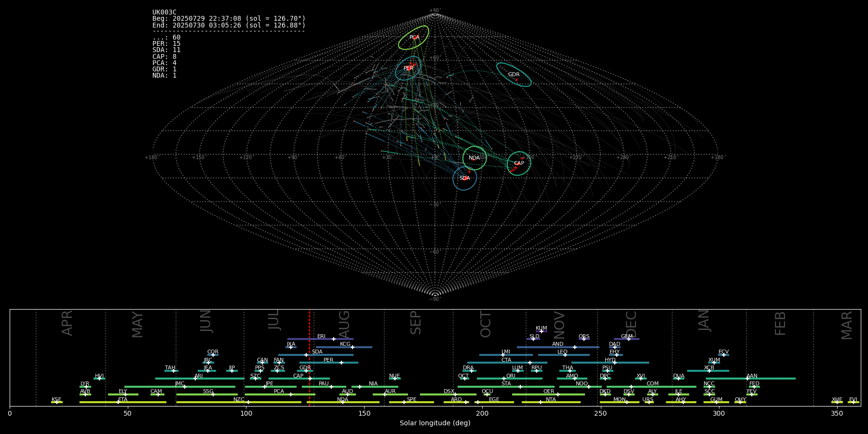The image size is (868, 434).
Task: Click the NOO shower bar in timeline
Action: [x=581, y=386]
